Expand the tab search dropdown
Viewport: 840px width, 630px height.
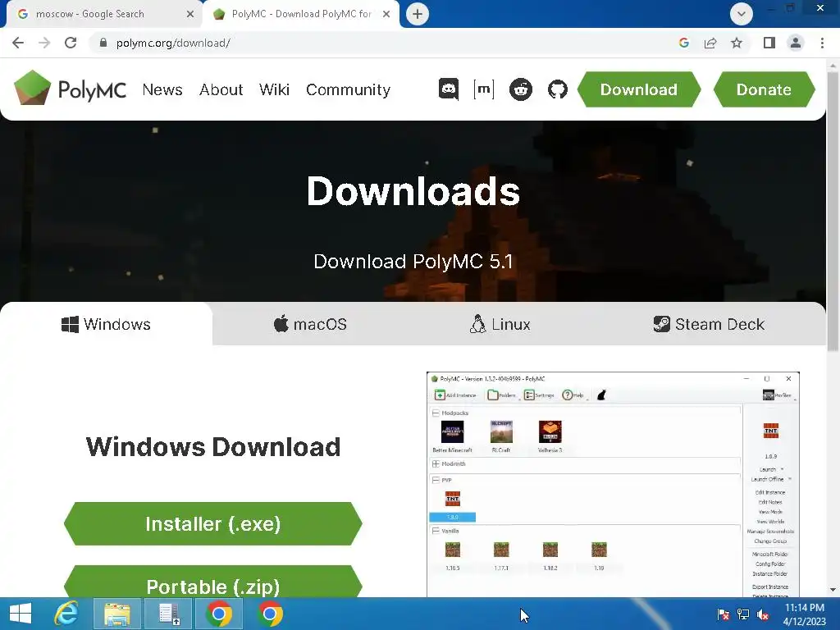click(742, 14)
